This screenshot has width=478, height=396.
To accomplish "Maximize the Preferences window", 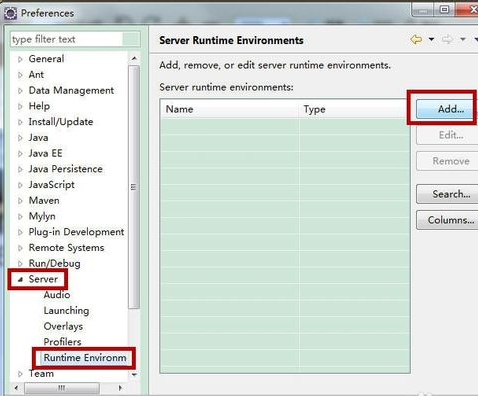I will pyautogui.click(x=444, y=10).
